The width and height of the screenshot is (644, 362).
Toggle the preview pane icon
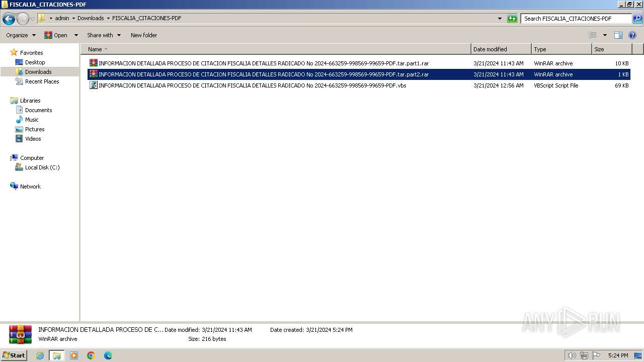pos(618,35)
